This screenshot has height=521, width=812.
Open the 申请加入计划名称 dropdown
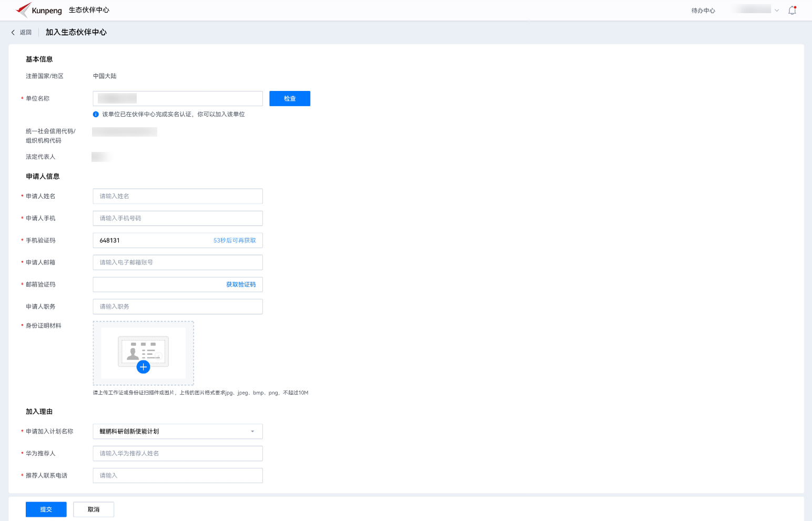[x=178, y=432]
